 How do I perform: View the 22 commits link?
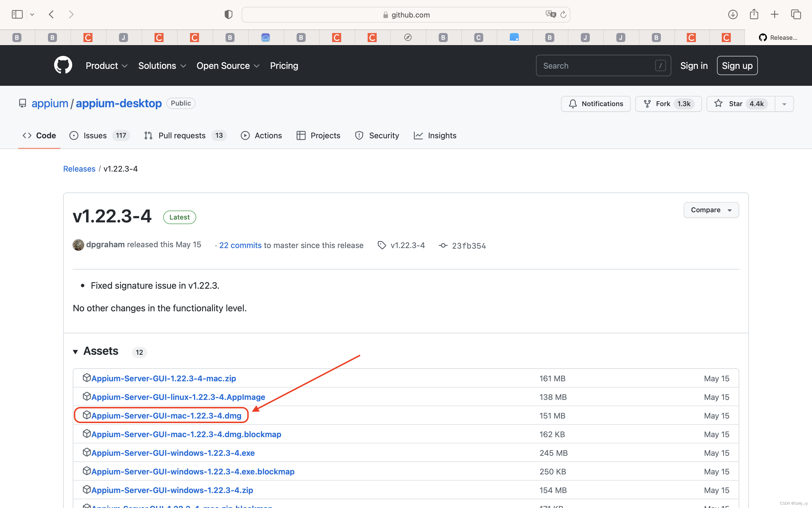pos(240,245)
